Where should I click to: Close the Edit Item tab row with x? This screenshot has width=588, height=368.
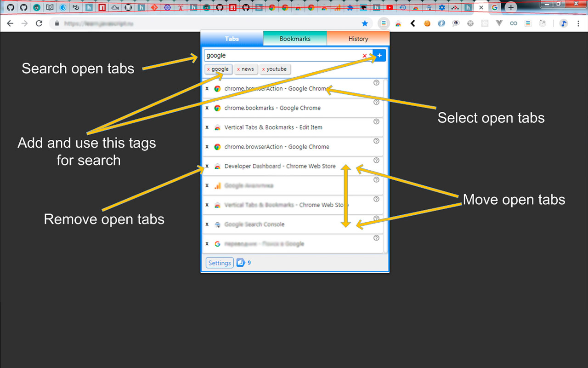207,127
